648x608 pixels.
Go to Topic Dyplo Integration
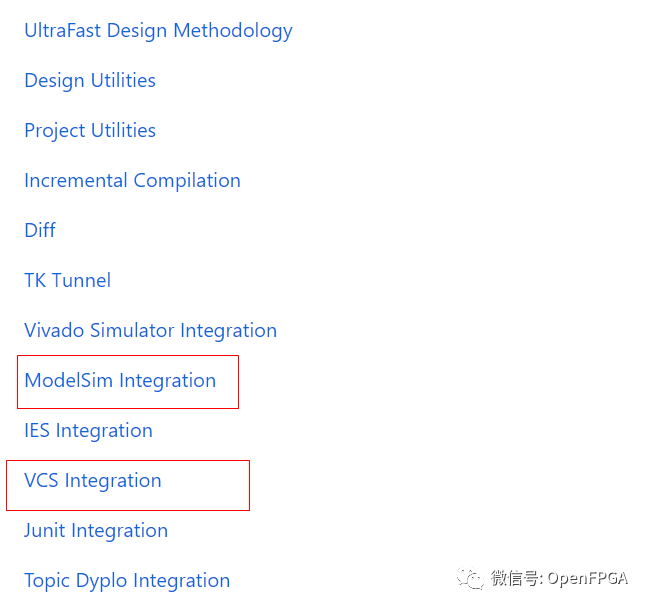pos(127,580)
